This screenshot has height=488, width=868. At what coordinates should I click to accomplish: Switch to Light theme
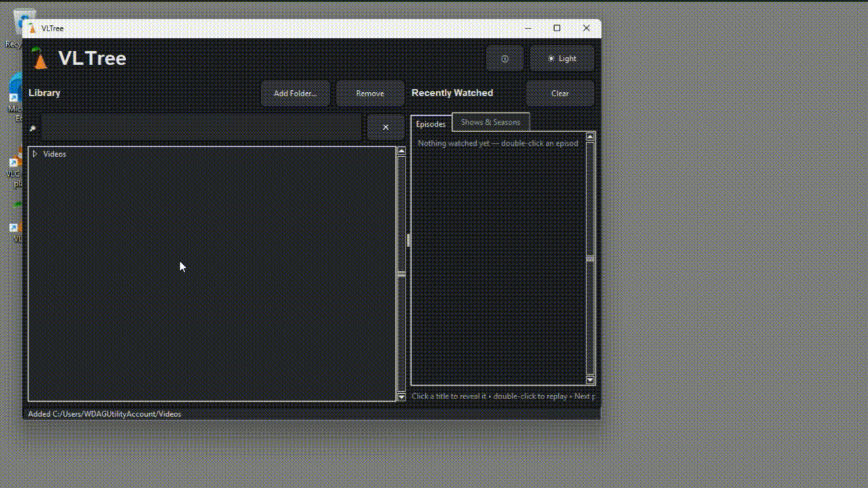(x=562, y=59)
